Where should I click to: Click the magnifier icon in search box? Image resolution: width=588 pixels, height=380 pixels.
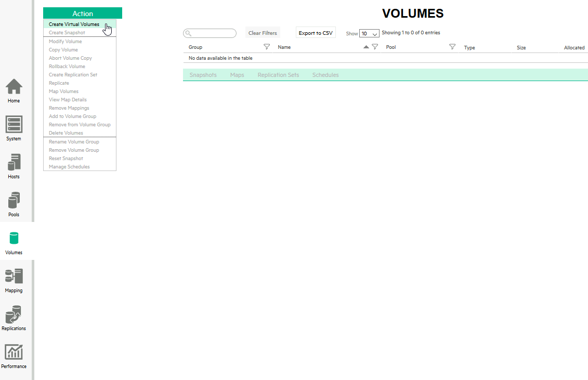pyautogui.click(x=189, y=33)
